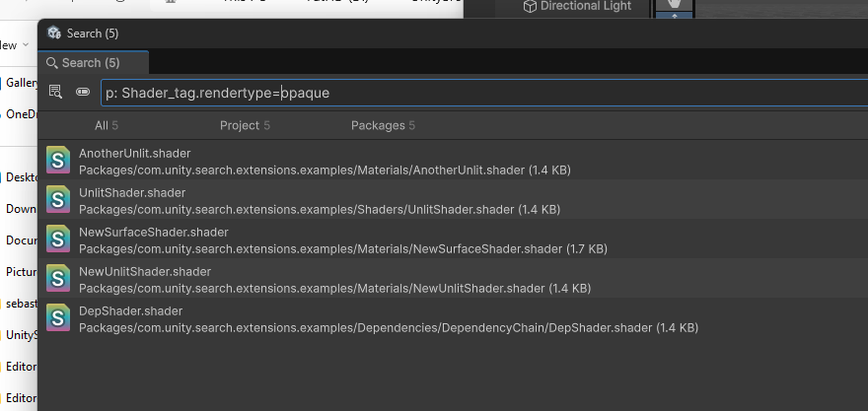Click the search query input field
This screenshot has width=868, height=411.
pyautogui.click(x=473, y=93)
